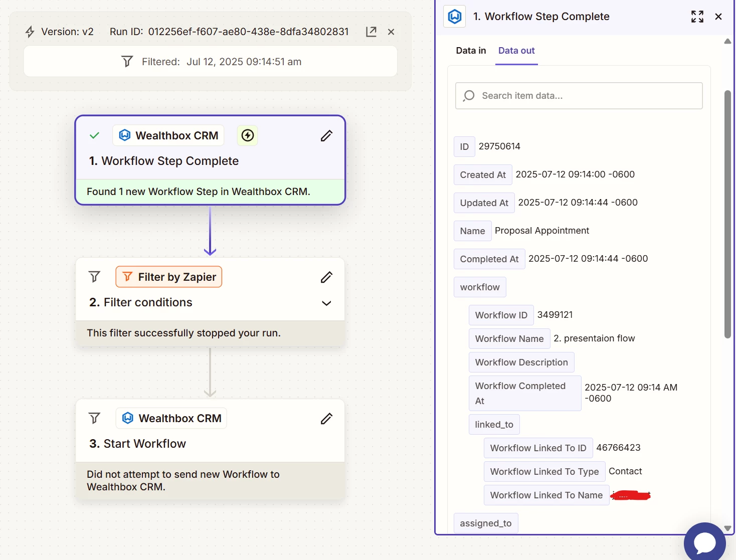Click the Wealthbox CRM badge on step 3
This screenshot has width=736, height=560.
coord(171,418)
